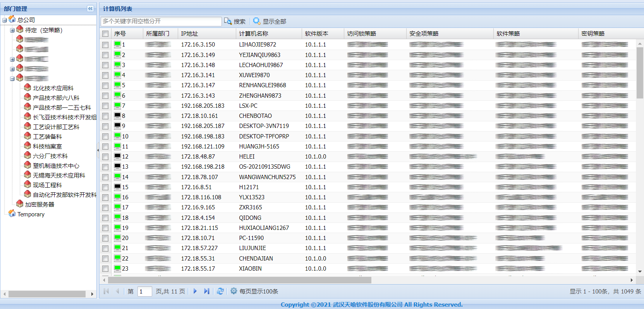Sort by the IP地址 column header
The height and width of the screenshot is (309, 644).
point(189,34)
